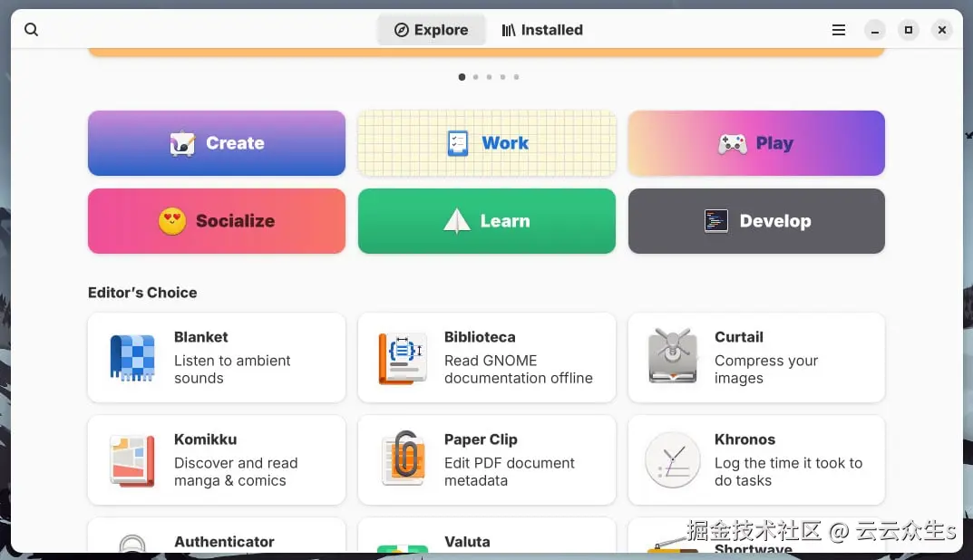
Task: Select the third carousel page dot
Action: [x=489, y=77]
